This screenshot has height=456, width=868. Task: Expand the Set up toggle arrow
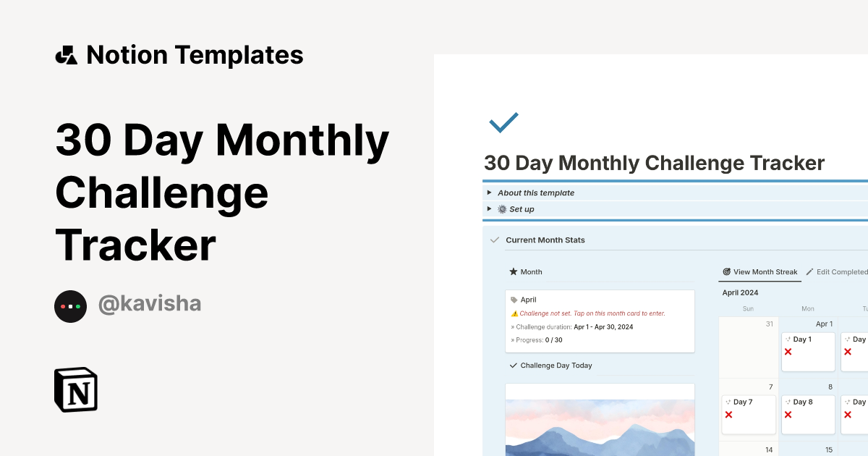(490, 208)
